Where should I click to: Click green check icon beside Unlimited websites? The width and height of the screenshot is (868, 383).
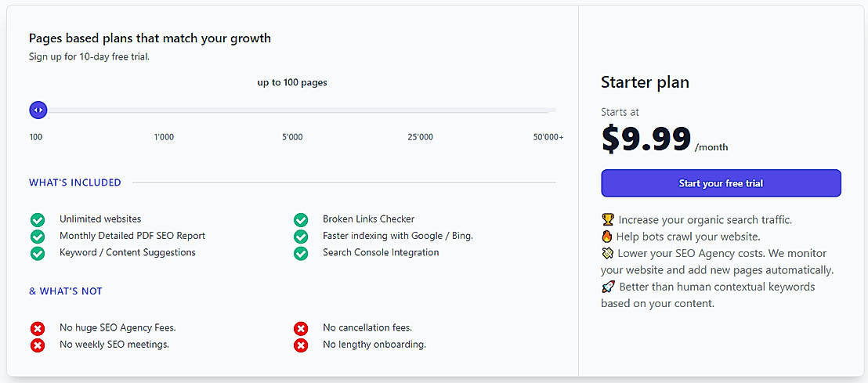[x=37, y=219]
